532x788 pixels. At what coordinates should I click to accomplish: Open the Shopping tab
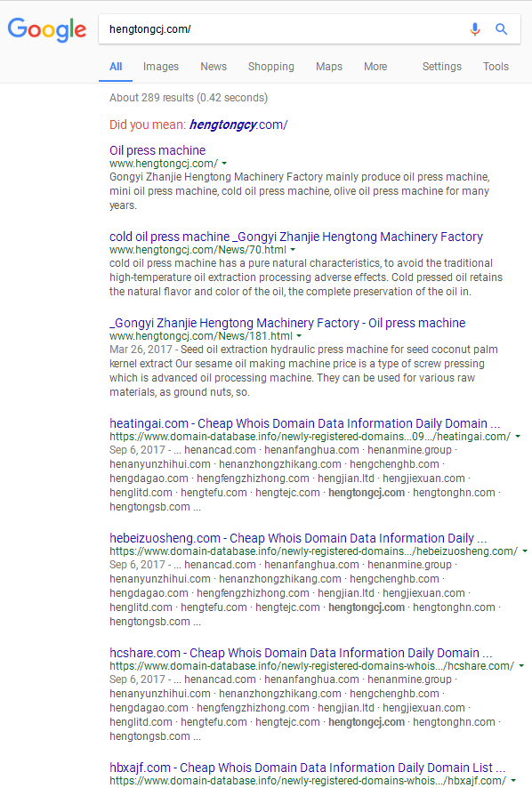271,67
